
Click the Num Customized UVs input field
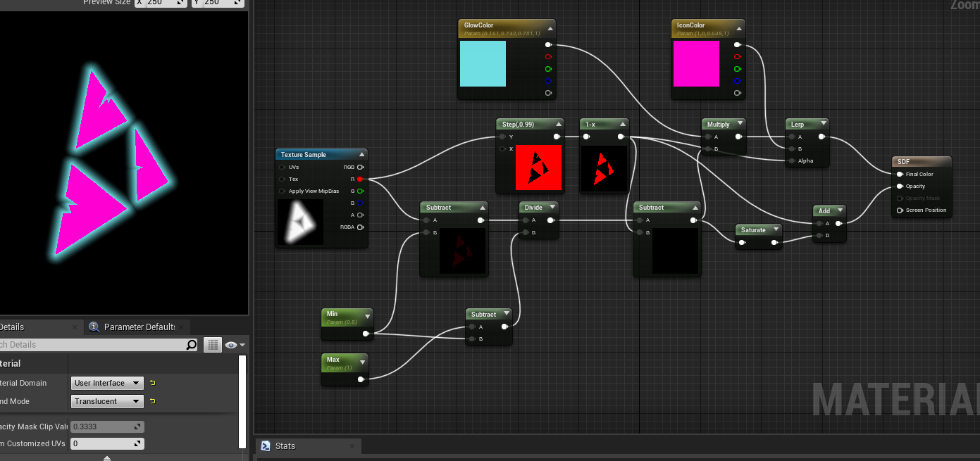pos(103,444)
